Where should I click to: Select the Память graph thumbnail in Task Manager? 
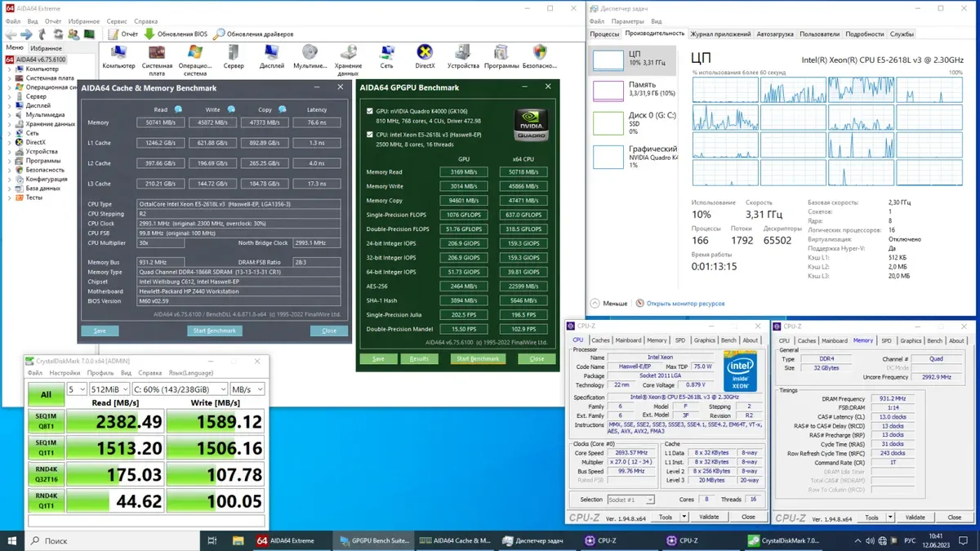click(608, 90)
